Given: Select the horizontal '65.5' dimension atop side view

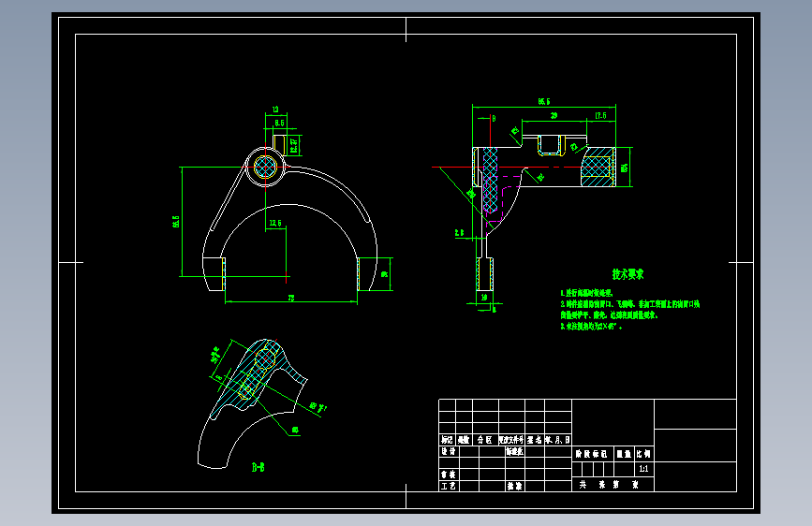Looking at the screenshot, I should point(544,101).
